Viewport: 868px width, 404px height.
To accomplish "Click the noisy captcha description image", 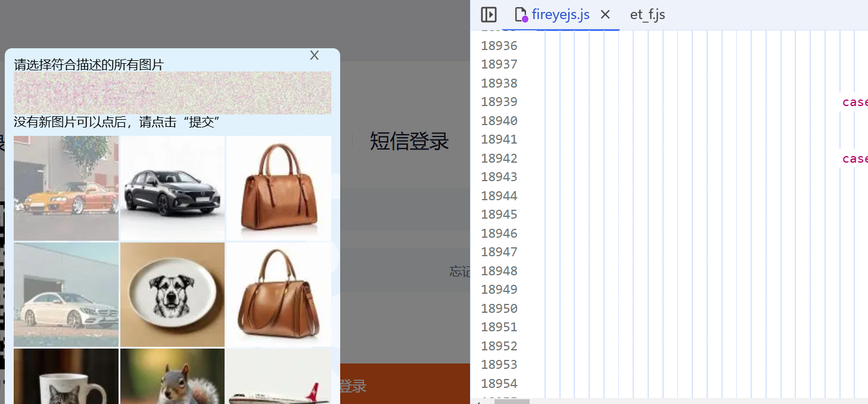I will [x=172, y=93].
